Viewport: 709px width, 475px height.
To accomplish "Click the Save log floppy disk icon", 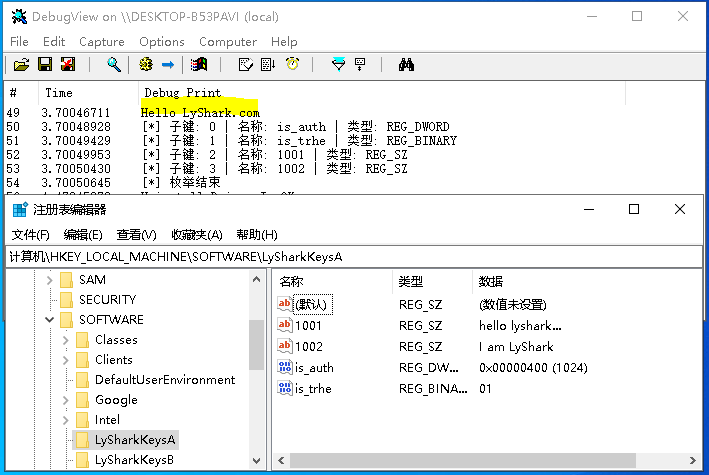I will (x=44, y=65).
